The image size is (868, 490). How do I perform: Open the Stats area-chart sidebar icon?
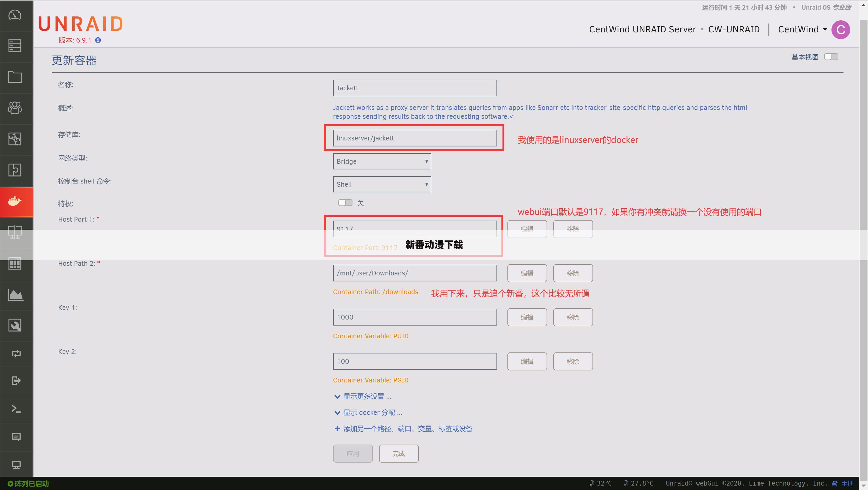tap(15, 295)
